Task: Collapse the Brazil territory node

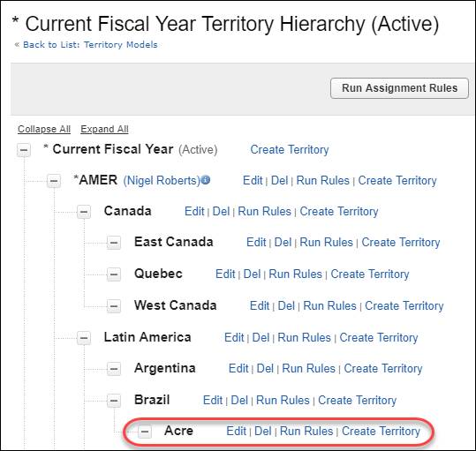Action: [x=114, y=401]
